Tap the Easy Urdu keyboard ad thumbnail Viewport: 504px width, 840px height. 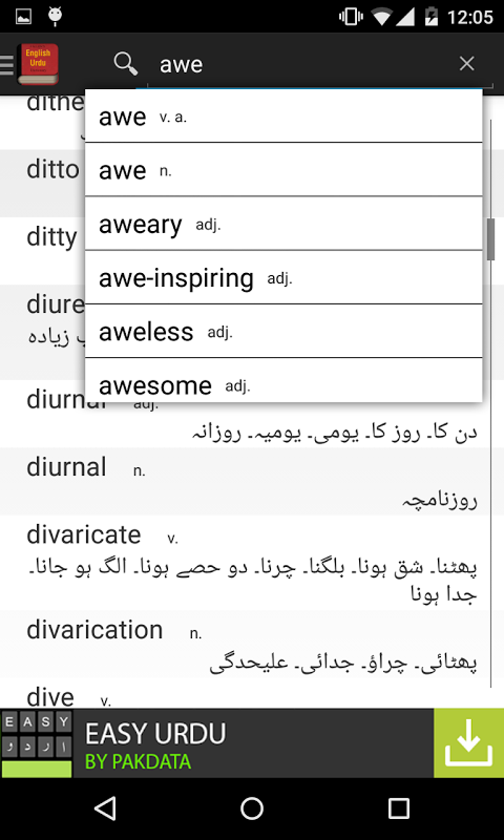pyautogui.click(x=37, y=743)
